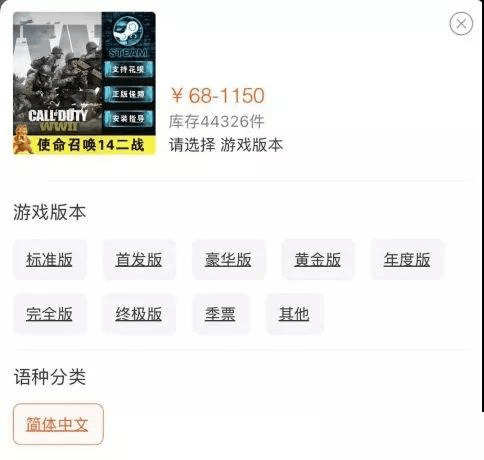The height and width of the screenshot is (460, 484).
Task: Toggle the 简体中文 language option
Action: (x=58, y=424)
